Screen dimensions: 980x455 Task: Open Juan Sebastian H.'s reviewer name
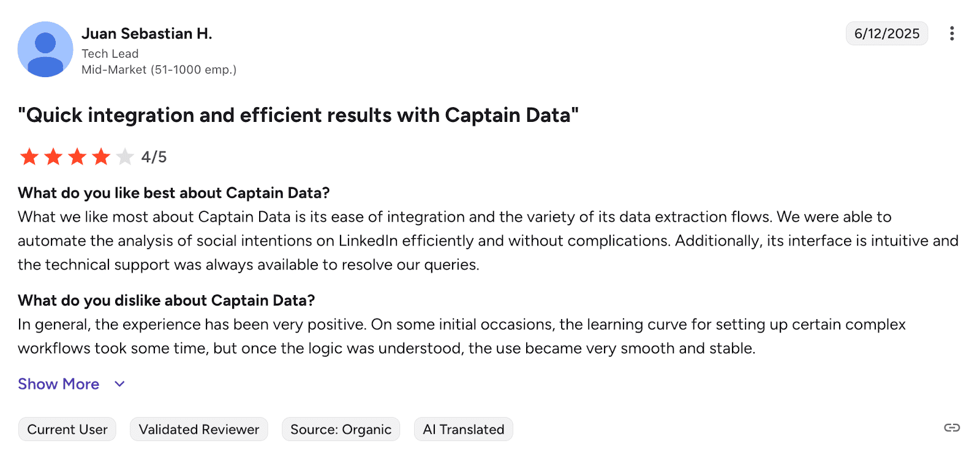click(147, 34)
